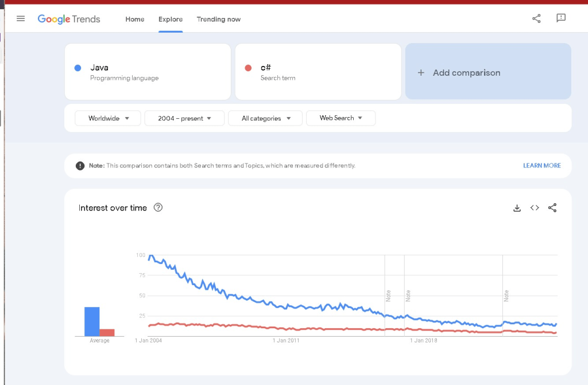
Task: Click the rightmost Note marker near 2022
Action: point(506,296)
